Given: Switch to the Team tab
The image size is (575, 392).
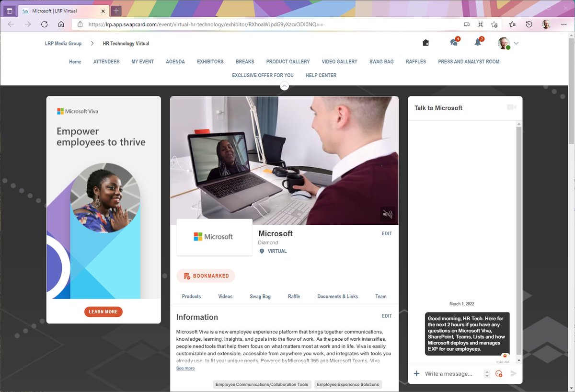Looking at the screenshot, I should tap(381, 297).
